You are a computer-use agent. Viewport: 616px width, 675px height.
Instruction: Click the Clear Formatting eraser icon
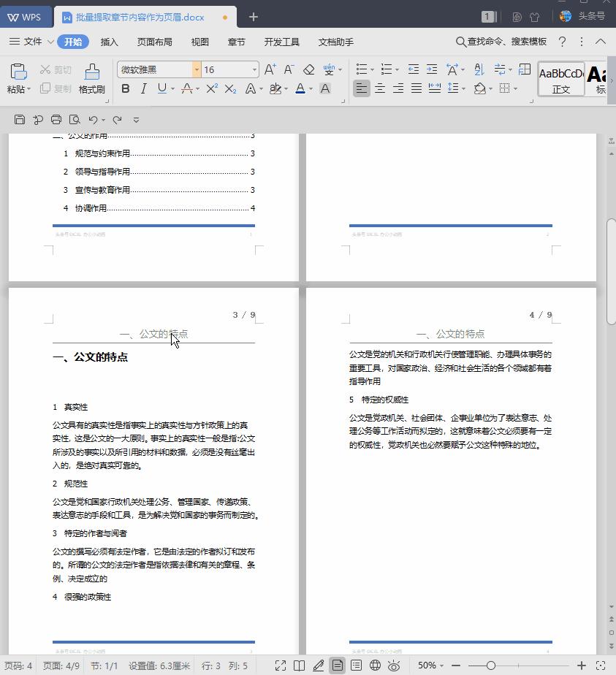308,69
